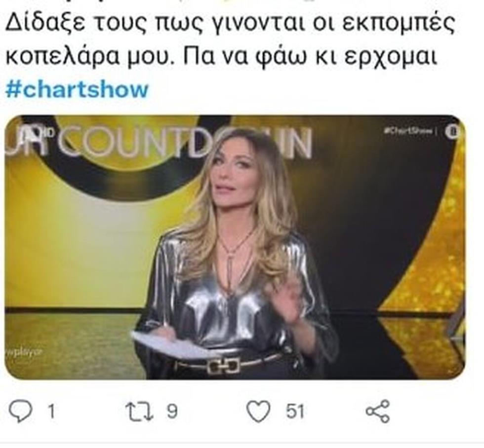Click the retweet count showing 9
The height and width of the screenshot is (448, 484).
coord(172,411)
